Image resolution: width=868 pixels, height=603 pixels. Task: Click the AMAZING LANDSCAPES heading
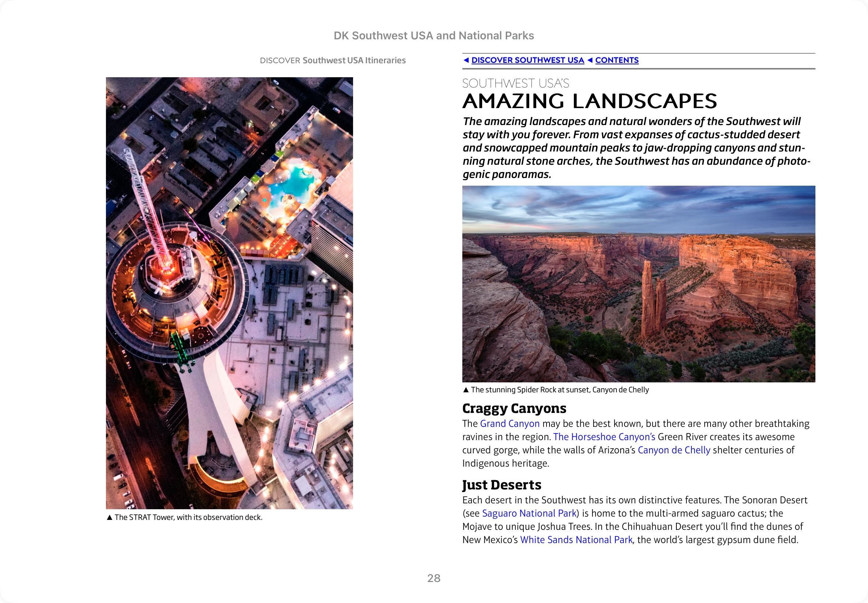[x=590, y=101]
